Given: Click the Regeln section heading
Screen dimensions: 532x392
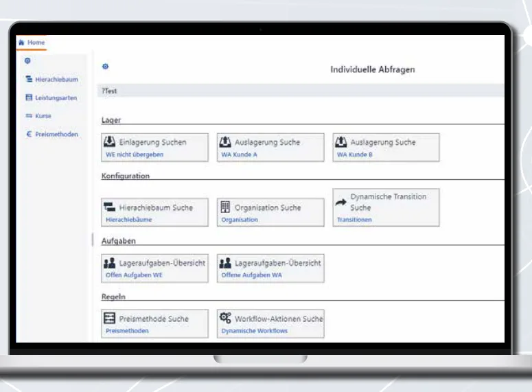Looking at the screenshot, I should point(113,297).
